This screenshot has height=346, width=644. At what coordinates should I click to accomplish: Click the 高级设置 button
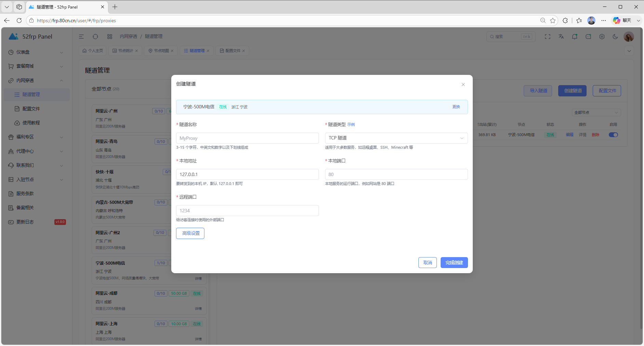190,233
